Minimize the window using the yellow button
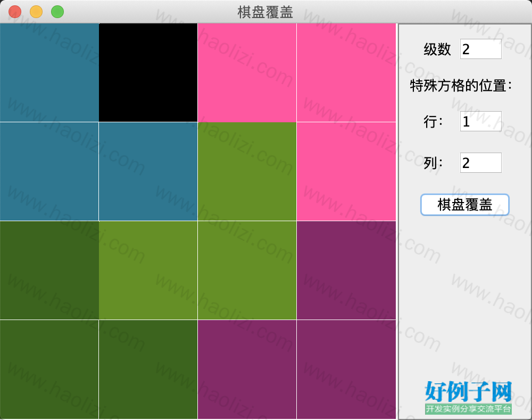This screenshot has width=532, height=420. click(x=36, y=12)
